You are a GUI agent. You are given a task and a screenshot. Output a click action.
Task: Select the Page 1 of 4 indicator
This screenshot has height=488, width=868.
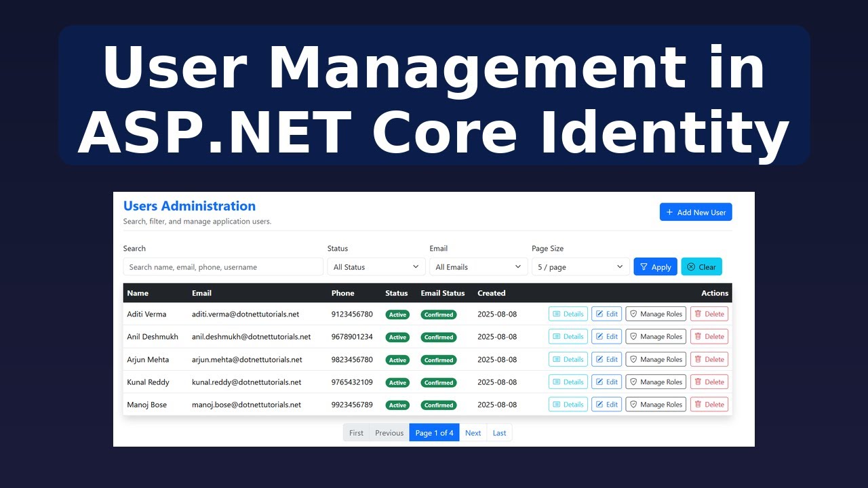[434, 432]
